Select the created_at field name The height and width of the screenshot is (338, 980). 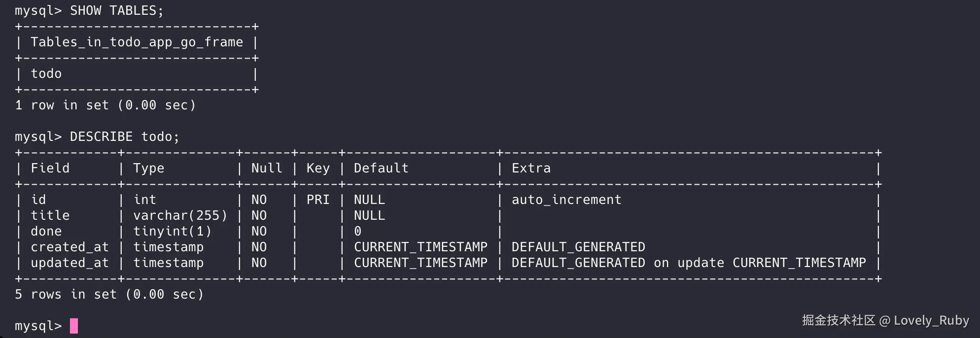pyautogui.click(x=70, y=247)
